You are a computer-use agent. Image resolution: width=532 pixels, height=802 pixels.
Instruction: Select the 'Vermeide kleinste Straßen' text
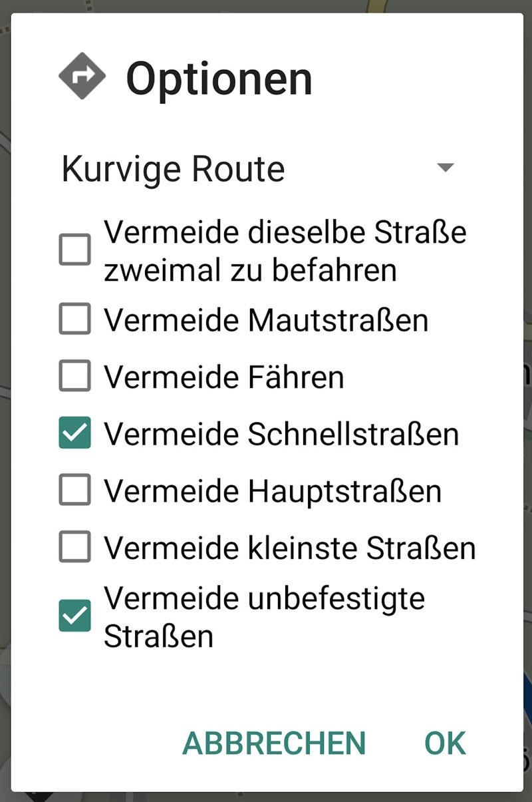290,548
